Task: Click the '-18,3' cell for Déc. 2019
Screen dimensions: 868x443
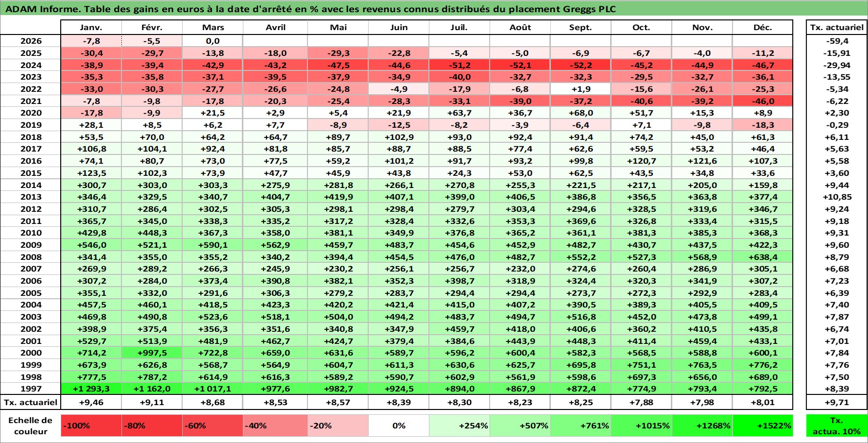Action: (763, 125)
